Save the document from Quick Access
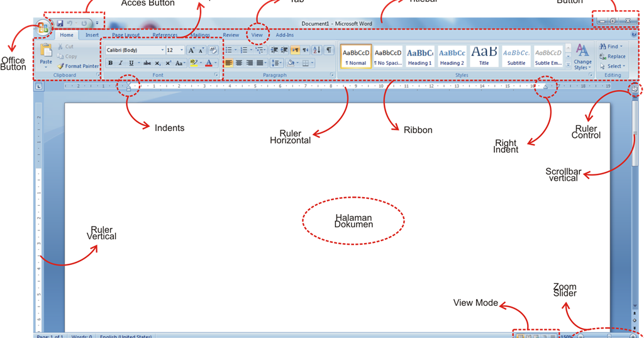This screenshot has height=338, width=644. pyautogui.click(x=60, y=23)
